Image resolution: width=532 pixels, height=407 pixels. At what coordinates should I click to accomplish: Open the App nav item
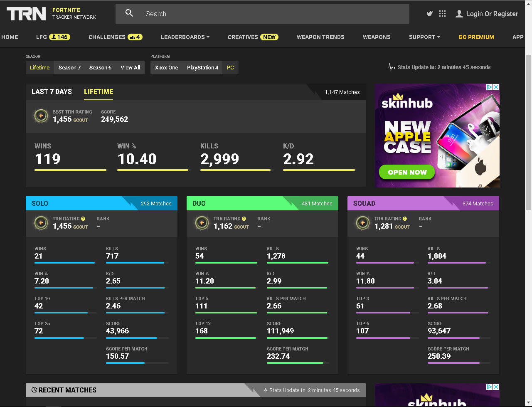coord(518,37)
